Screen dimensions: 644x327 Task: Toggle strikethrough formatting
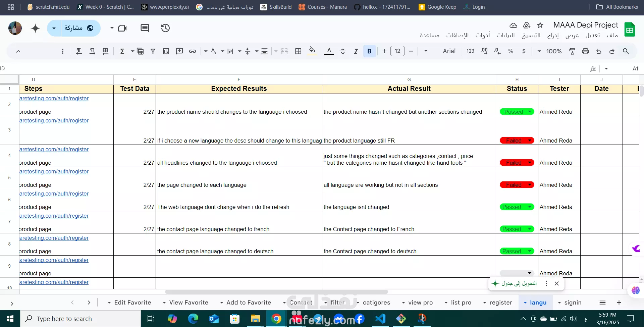click(343, 51)
